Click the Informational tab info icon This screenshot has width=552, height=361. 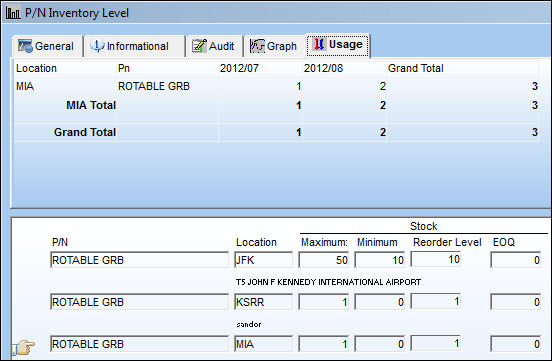(97, 46)
